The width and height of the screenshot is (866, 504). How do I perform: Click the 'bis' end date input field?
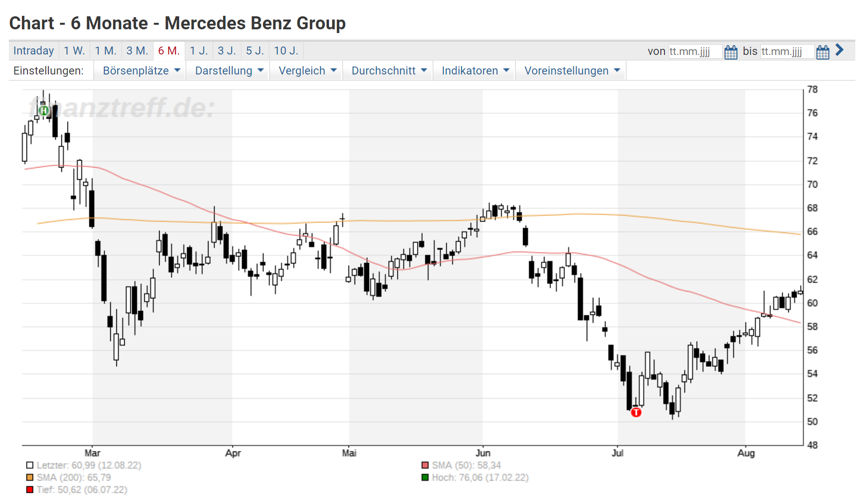[787, 51]
